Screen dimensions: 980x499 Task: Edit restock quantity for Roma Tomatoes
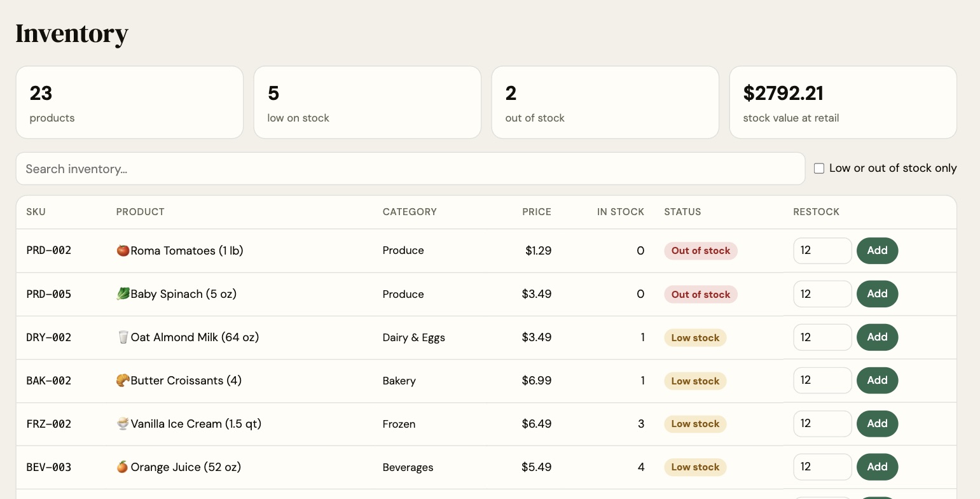click(x=822, y=251)
